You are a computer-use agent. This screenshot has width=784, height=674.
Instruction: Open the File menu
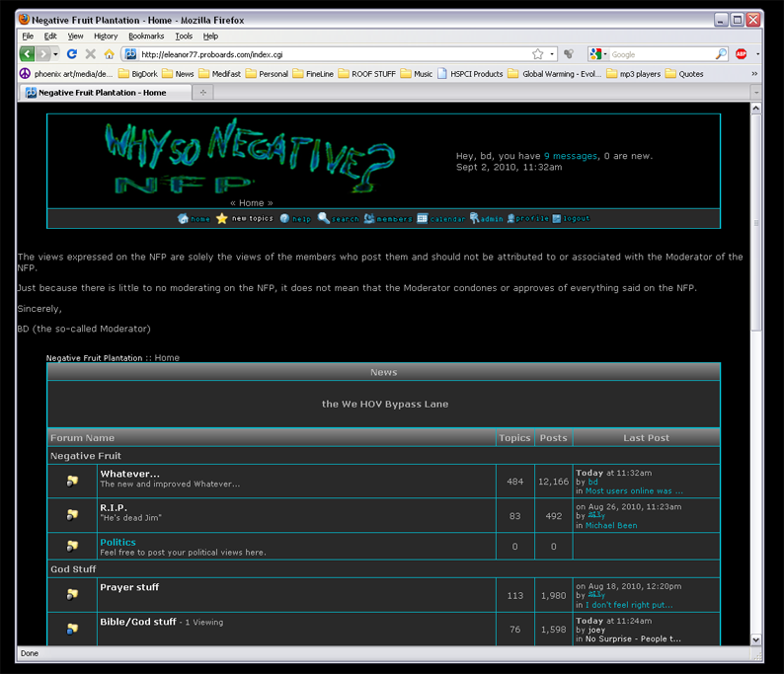tap(28, 36)
